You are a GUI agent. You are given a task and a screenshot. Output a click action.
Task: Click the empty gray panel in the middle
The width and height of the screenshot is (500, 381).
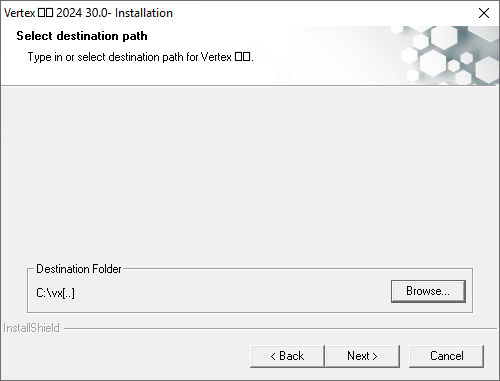coord(250,173)
